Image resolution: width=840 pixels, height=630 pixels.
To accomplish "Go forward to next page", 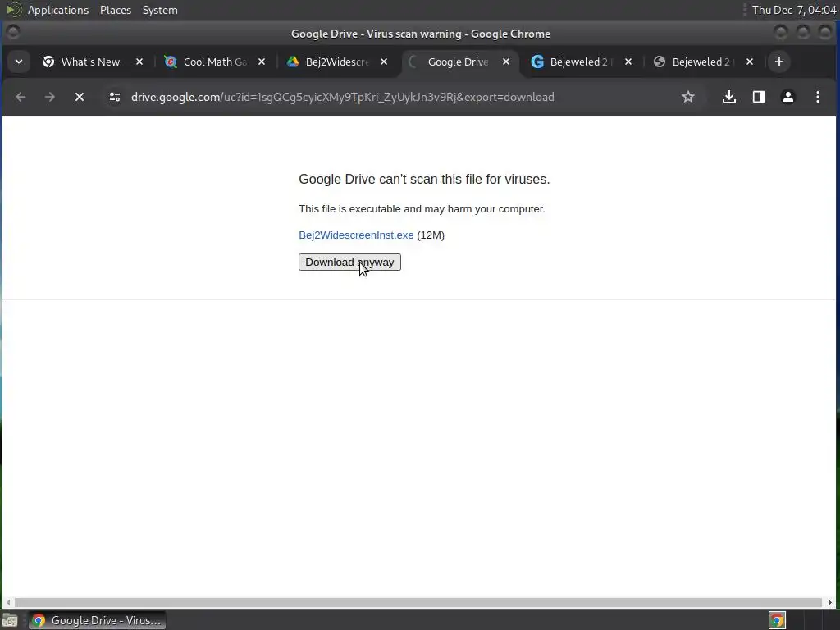I will point(50,97).
